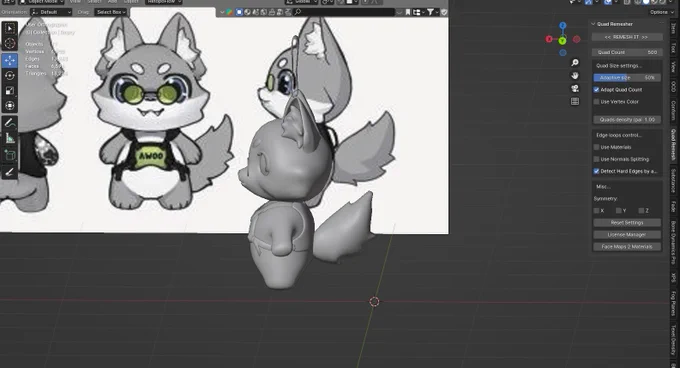Activate the Rotate tool
The image size is (680, 368).
coord(10,75)
